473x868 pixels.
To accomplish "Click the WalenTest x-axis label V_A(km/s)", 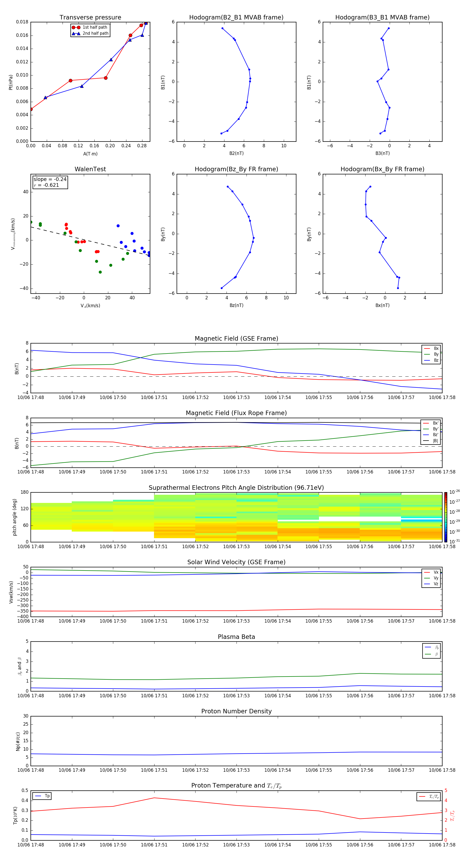I will coord(90,306).
